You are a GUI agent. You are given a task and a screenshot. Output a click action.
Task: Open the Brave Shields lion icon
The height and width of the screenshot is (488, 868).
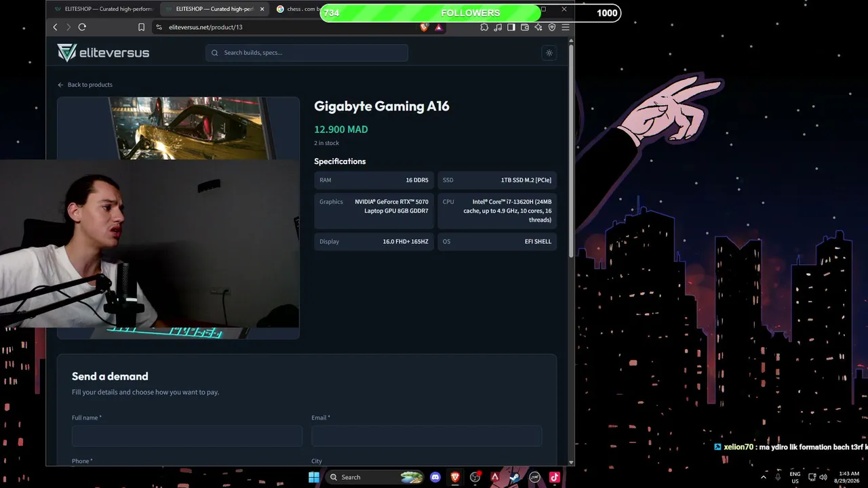pos(425,27)
